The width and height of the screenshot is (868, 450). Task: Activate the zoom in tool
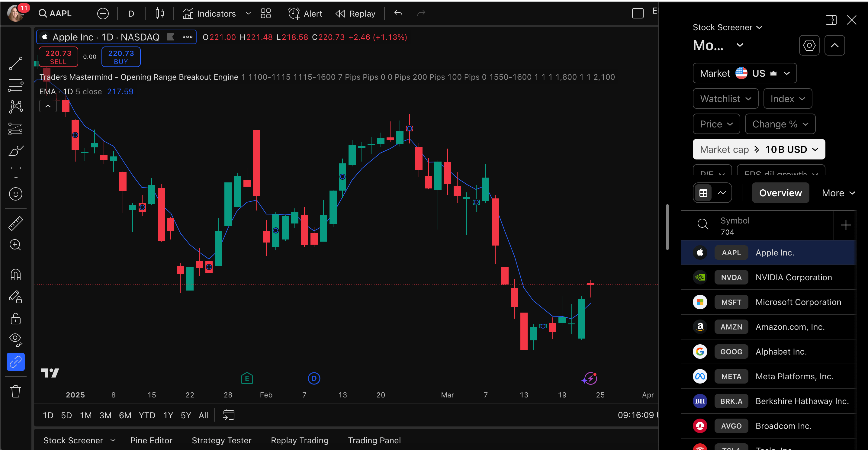coord(16,245)
